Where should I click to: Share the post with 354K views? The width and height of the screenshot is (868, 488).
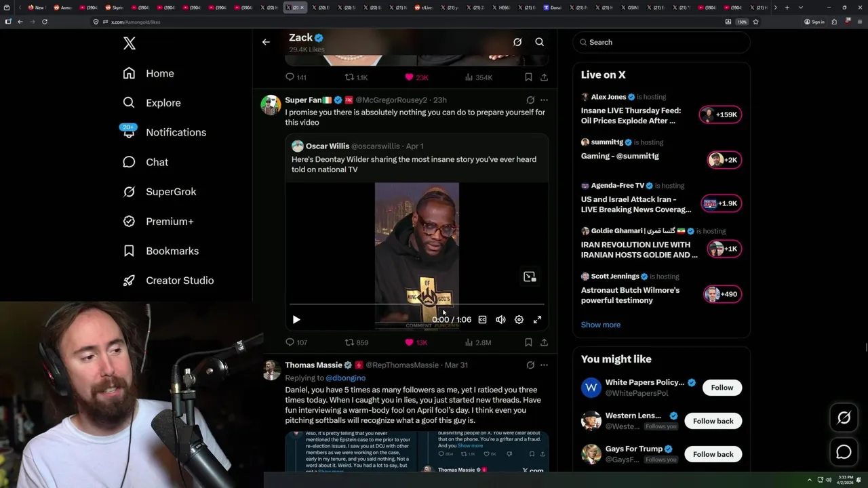544,77
